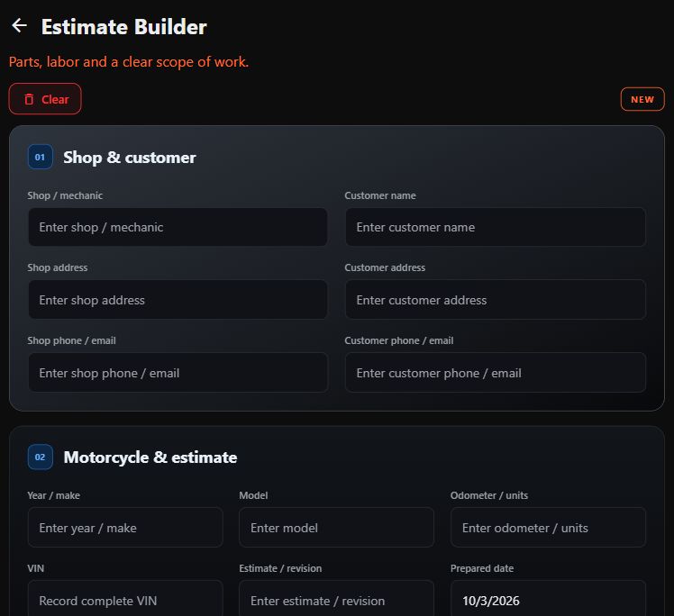Image resolution: width=674 pixels, height=616 pixels.
Task: Click the Clear button
Action: tap(45, 99)
